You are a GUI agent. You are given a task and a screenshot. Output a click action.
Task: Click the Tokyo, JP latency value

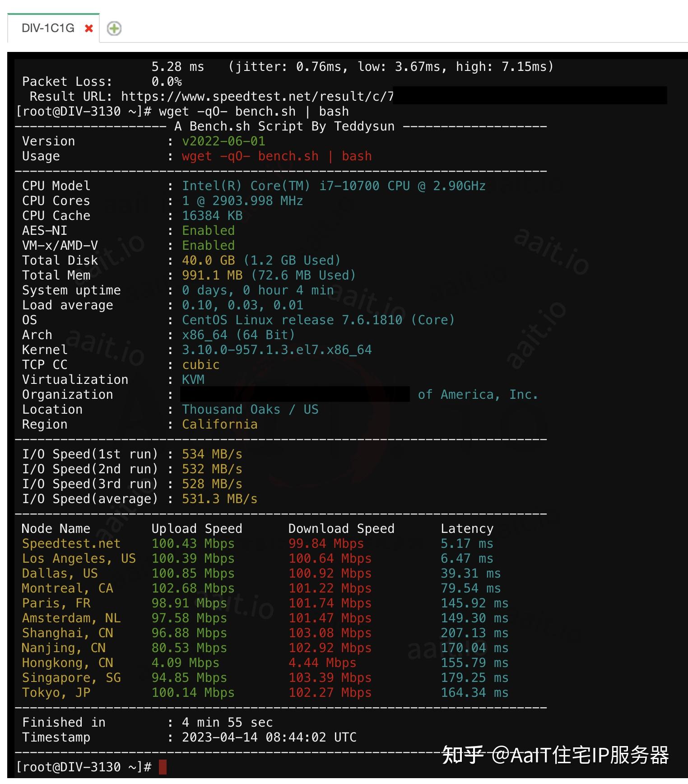474,693
